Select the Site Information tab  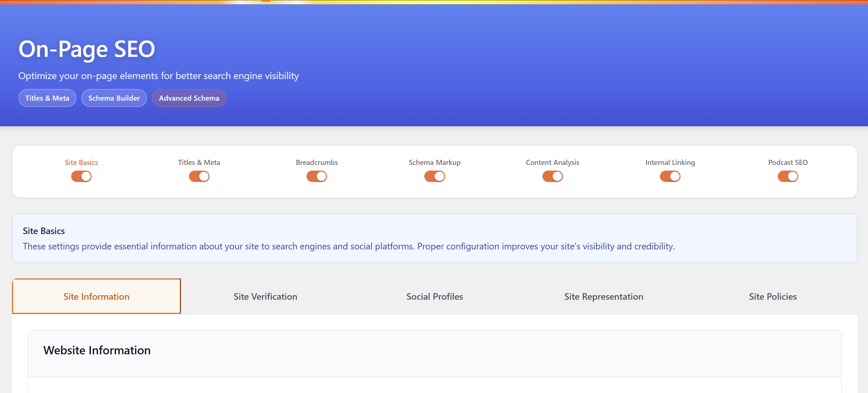point(96,297)
